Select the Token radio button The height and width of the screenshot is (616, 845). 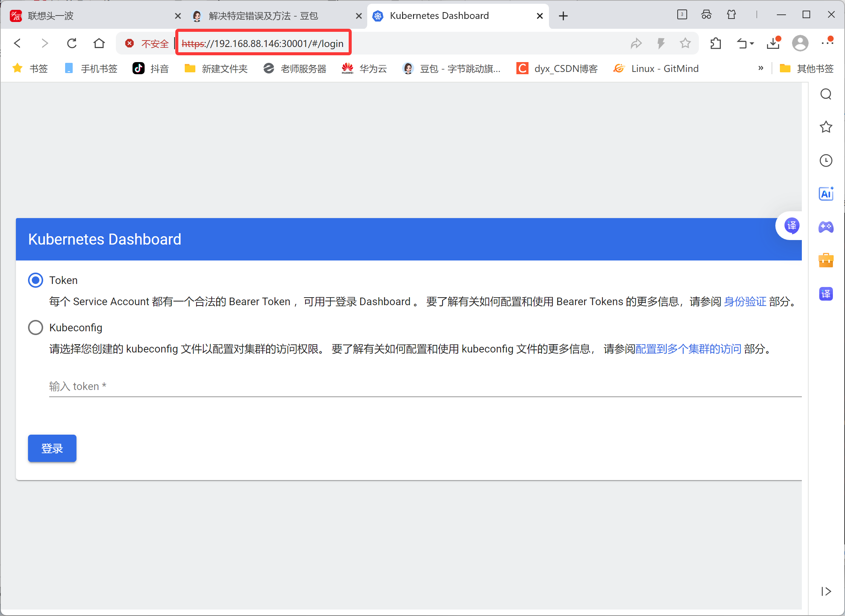pos(36,280)
